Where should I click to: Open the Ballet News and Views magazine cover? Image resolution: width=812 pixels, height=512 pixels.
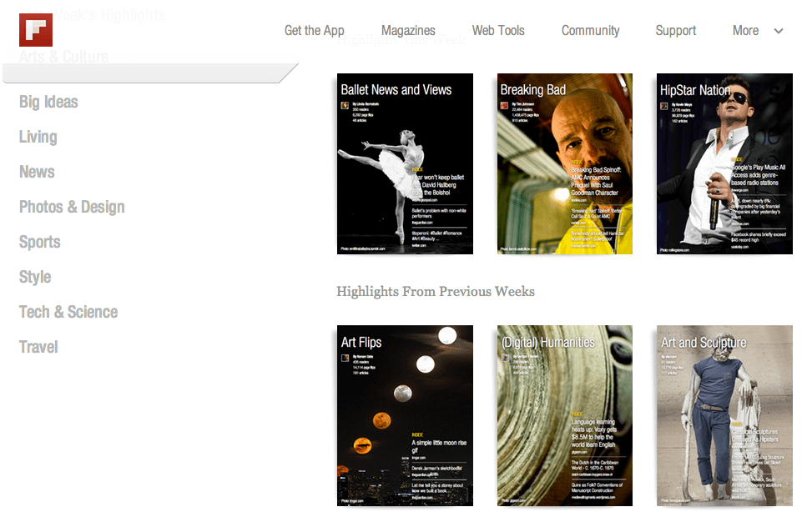click(405, 163)
